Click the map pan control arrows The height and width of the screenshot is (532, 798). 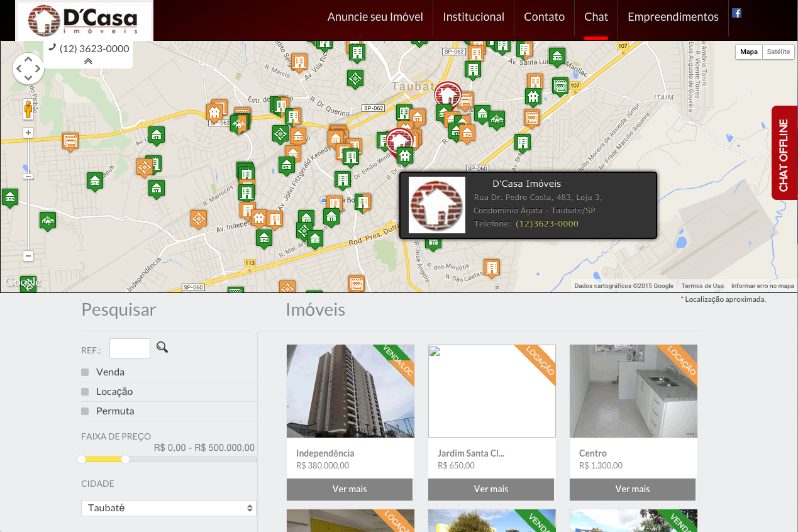[28, 69]
